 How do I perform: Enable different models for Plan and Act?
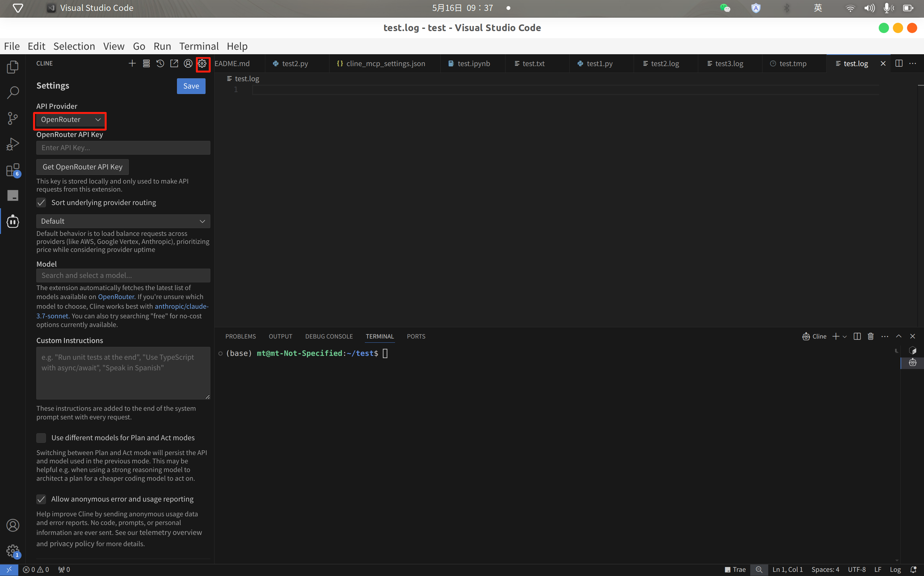pos(41,438)
